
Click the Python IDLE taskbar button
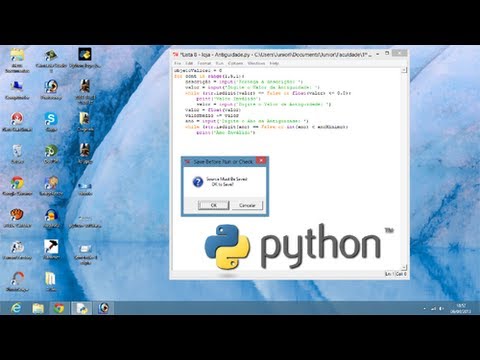point(81,308)
